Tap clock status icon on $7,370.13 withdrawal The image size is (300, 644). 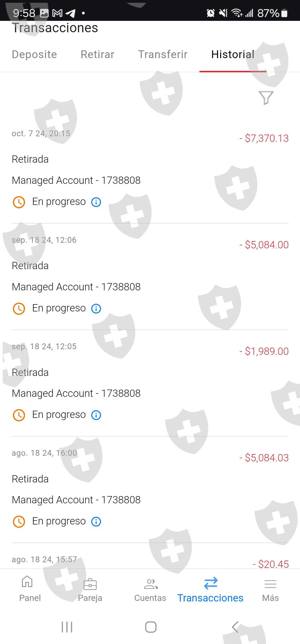[x=19, y=202]
